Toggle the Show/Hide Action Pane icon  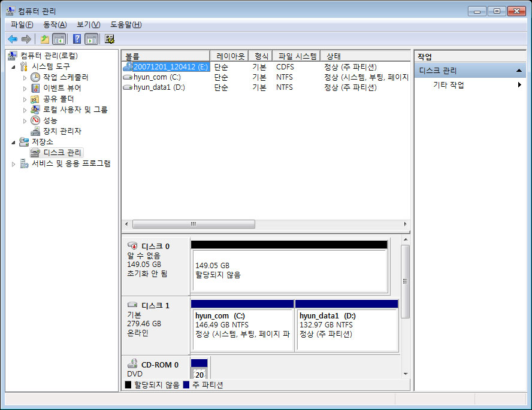pyautogui.click(x=91, y=40)
